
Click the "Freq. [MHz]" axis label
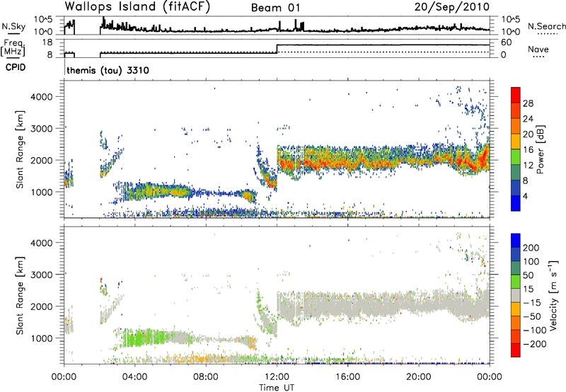point(13,47)
